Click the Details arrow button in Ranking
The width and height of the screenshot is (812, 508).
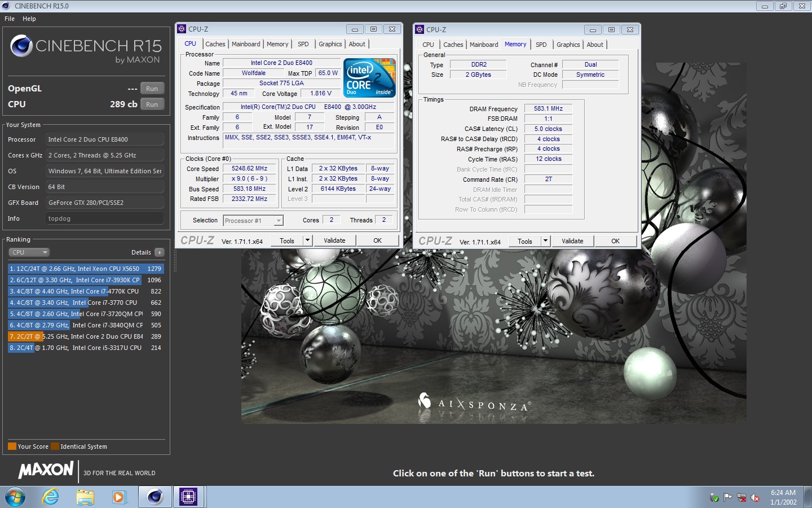coord(160,252)
